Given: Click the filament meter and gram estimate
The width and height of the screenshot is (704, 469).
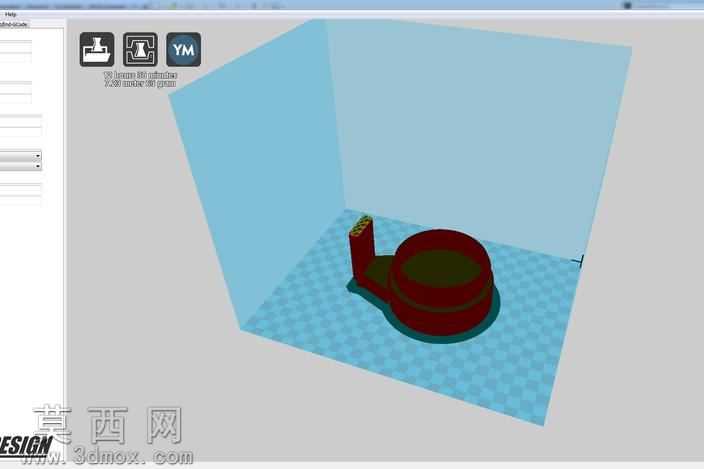Looking at the screenshot, I should (x=140, y=83).
